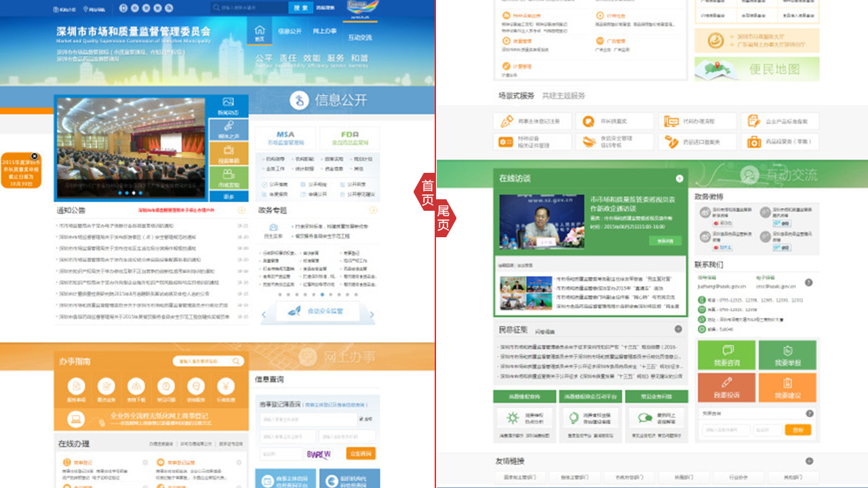Viewport: 868px width, 488px height.
Task: Close the orange floating notice popup
Action: tap(35, 156)
